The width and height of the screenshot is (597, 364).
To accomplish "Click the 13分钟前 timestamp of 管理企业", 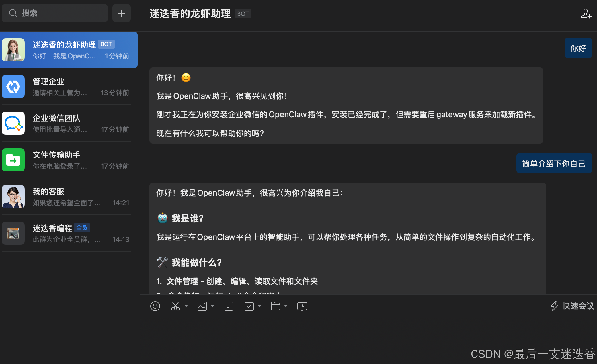I will pos(115,93).
